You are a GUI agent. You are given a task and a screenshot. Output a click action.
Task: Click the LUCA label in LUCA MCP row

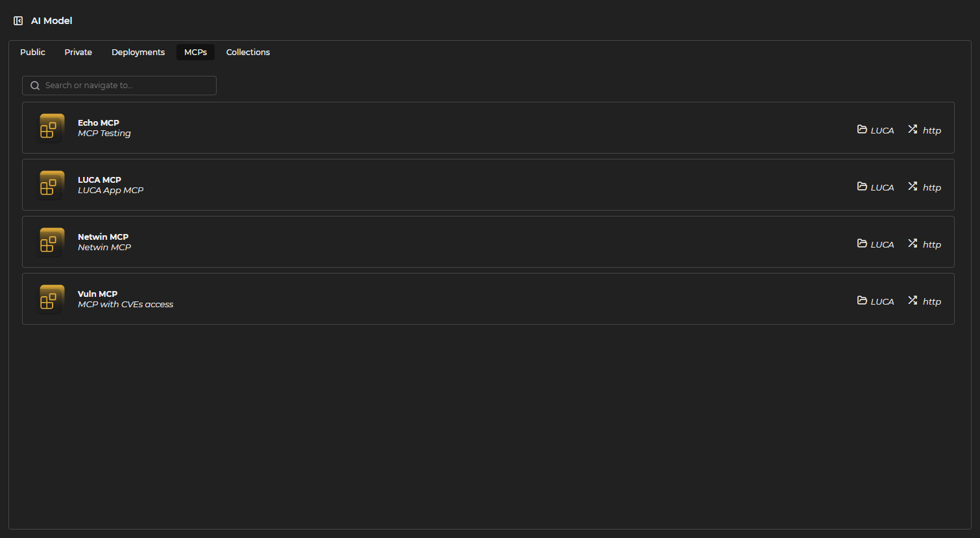coord(882,187)
